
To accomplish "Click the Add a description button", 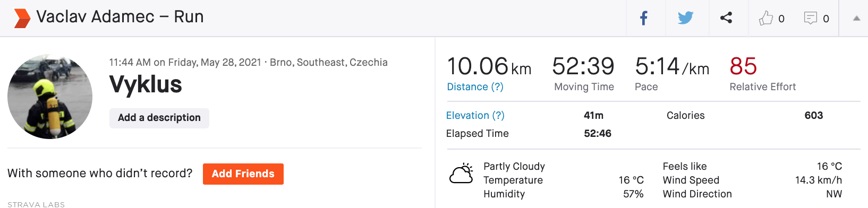I will pyautogui.click(x=159, y=118).
